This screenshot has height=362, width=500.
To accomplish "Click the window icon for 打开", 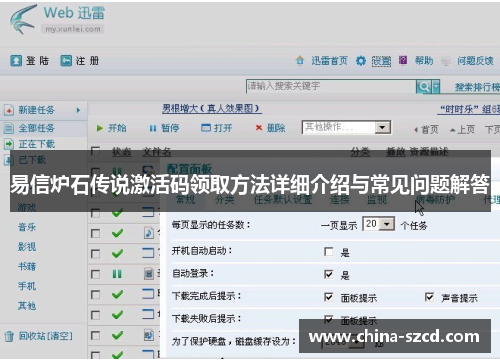I will [x=206, y=128].
